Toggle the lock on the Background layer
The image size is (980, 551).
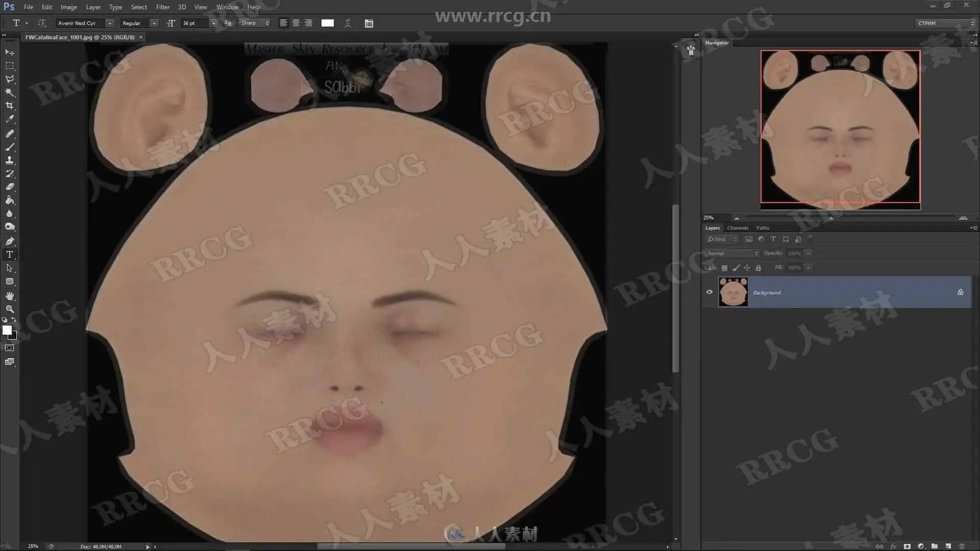[960, 292]
